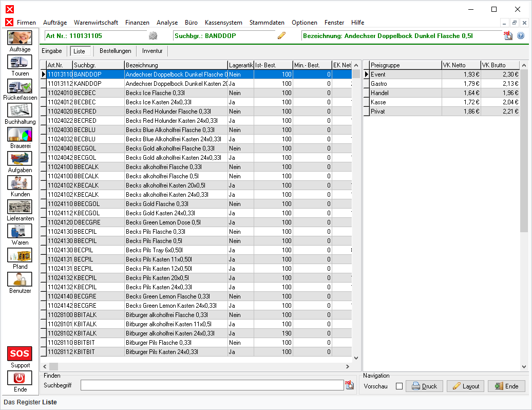Click the red SOS Support icon
Screen dimensions: 532x410
(20, 353)
